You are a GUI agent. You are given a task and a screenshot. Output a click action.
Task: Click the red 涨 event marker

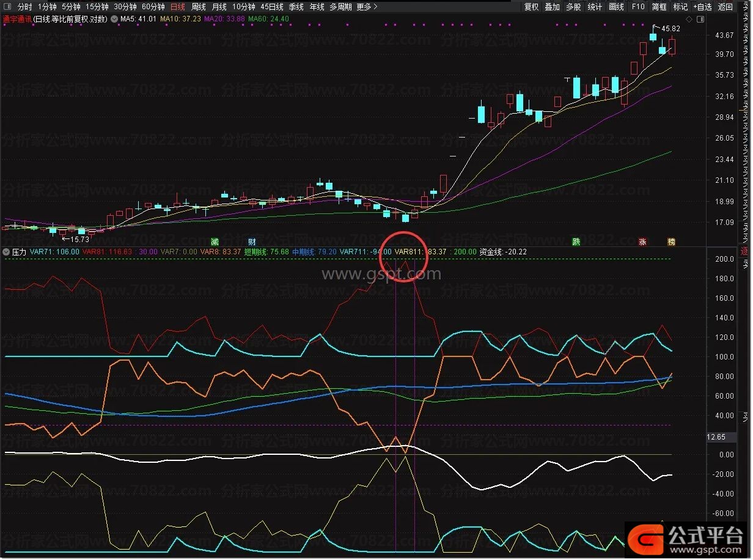tap(642, 241)
